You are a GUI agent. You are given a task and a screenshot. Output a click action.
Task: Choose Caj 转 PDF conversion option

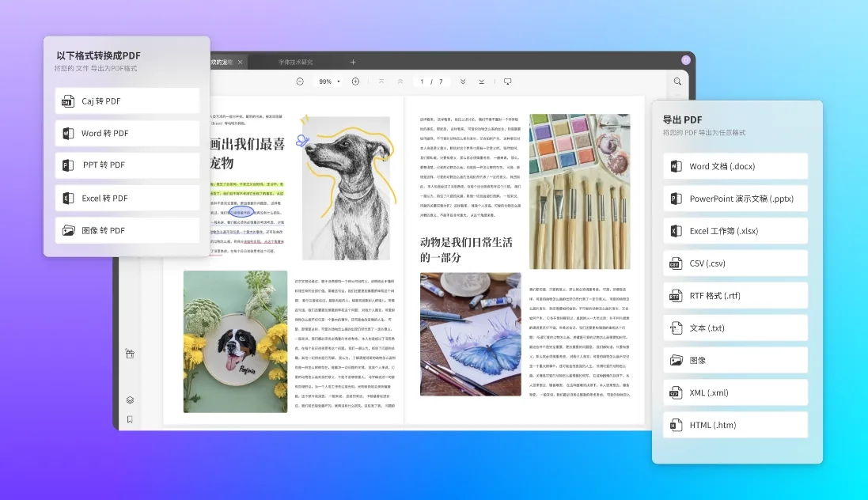127,101
